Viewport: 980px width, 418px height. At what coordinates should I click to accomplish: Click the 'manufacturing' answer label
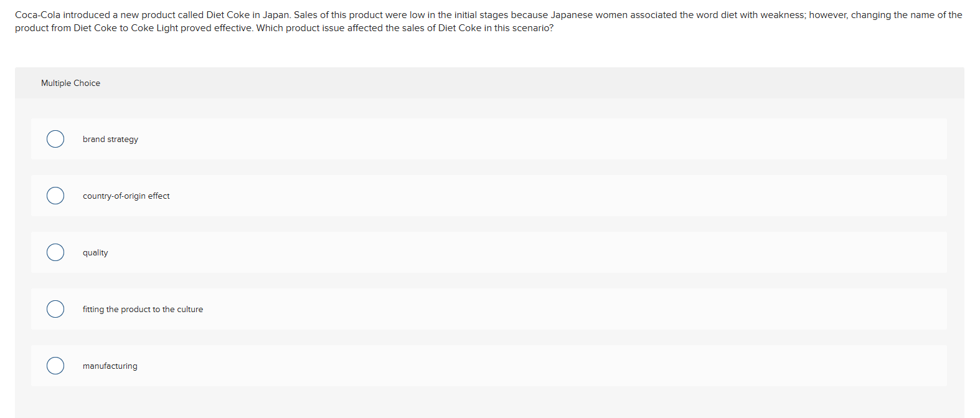[110, 366]
